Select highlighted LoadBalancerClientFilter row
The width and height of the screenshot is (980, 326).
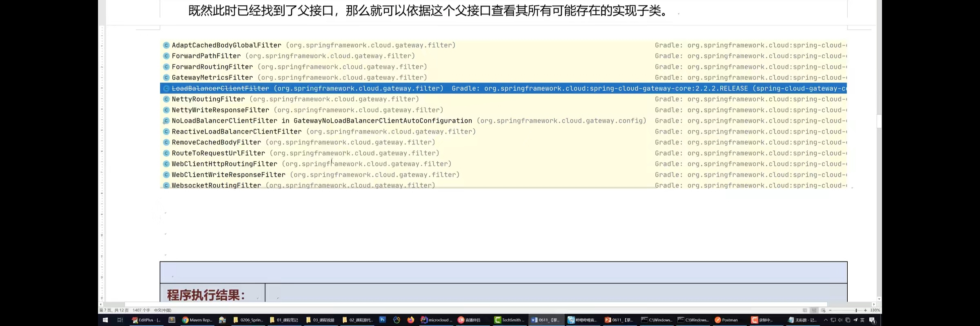[x=503, y=88]
